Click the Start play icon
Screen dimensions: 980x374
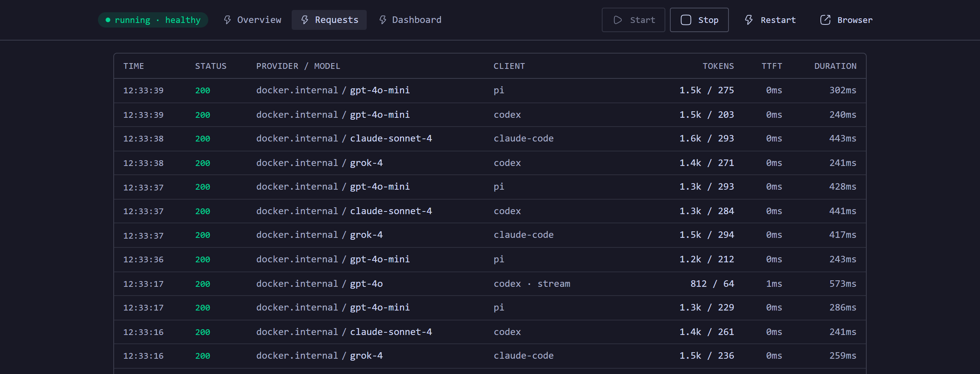[x=617, y=20]
